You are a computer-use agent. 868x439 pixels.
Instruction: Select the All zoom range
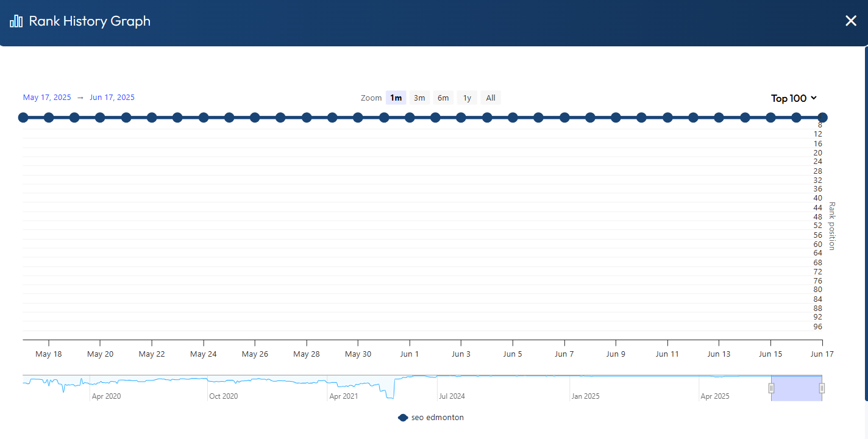pyautogui.click(x=491, y=98)
